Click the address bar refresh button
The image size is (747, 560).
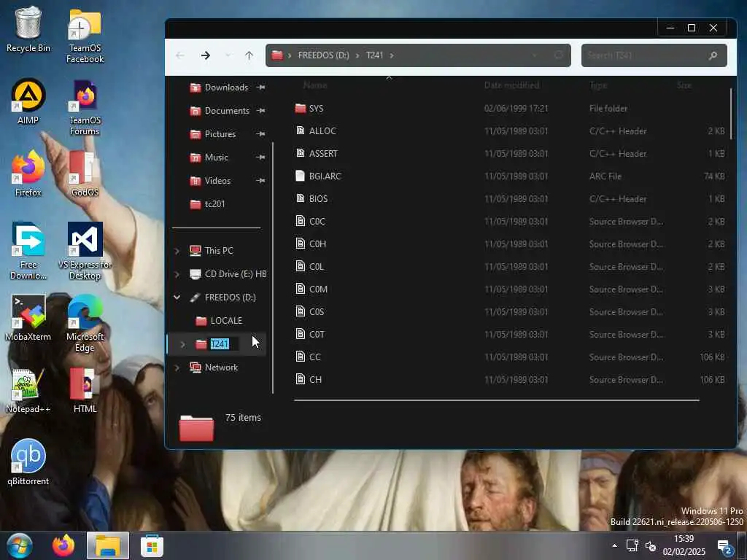pos(558,55)
